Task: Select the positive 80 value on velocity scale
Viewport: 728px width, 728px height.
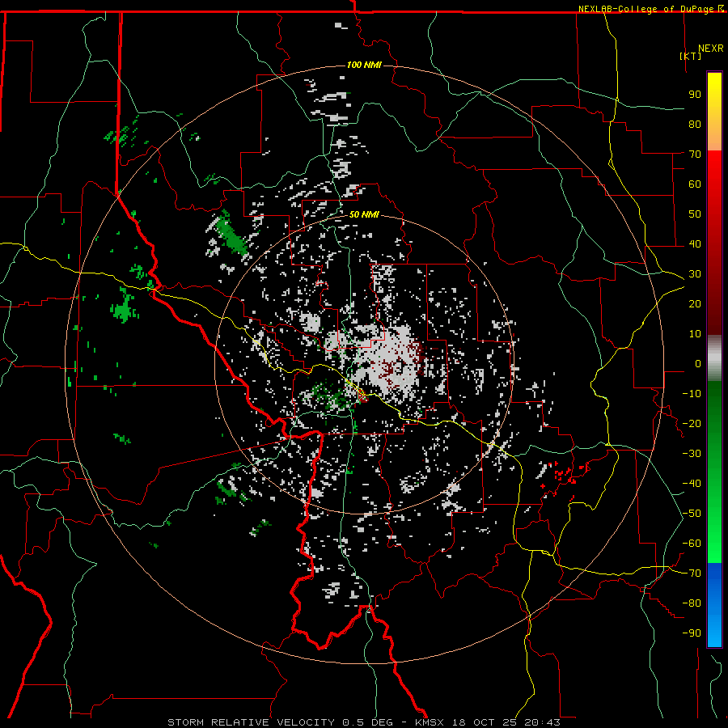Action: 695,125
